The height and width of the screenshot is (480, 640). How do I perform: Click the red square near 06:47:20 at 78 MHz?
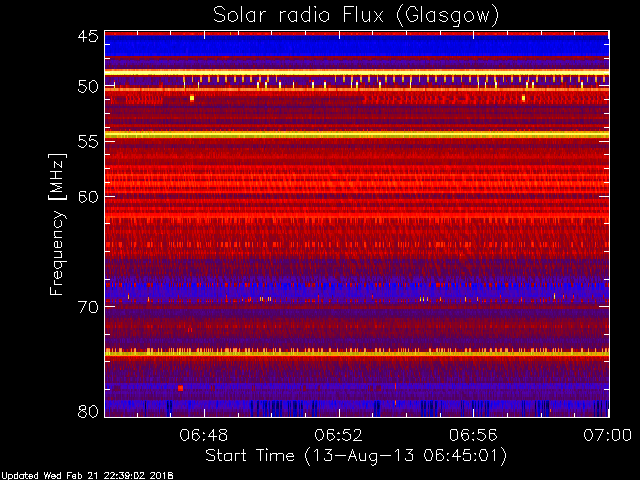pyautogui.click(x=180, y=388)
